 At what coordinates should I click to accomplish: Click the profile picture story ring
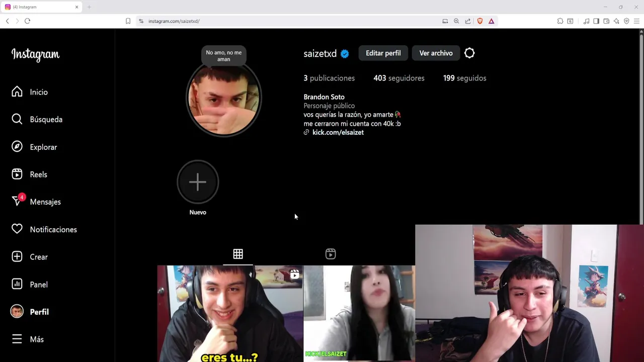(224, 99)
